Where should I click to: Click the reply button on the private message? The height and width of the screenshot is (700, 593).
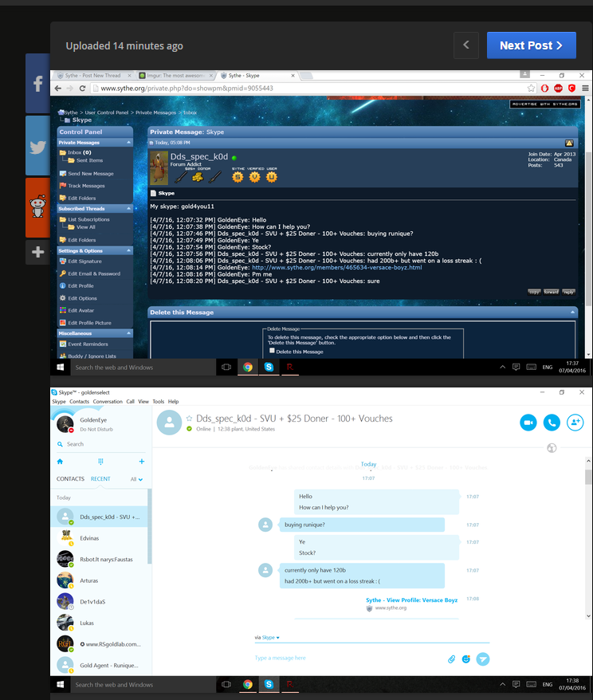[x=568, y=292]
